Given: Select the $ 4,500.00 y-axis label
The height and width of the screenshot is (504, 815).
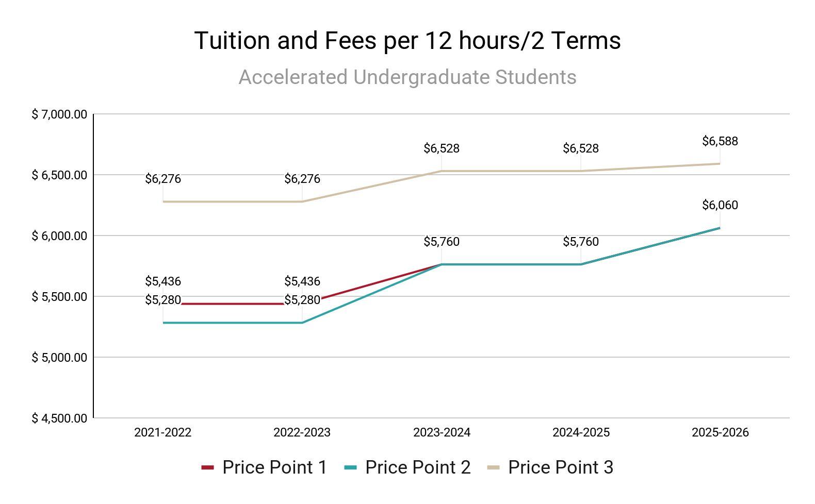Looking at the screenshot, I should (59, 418).
